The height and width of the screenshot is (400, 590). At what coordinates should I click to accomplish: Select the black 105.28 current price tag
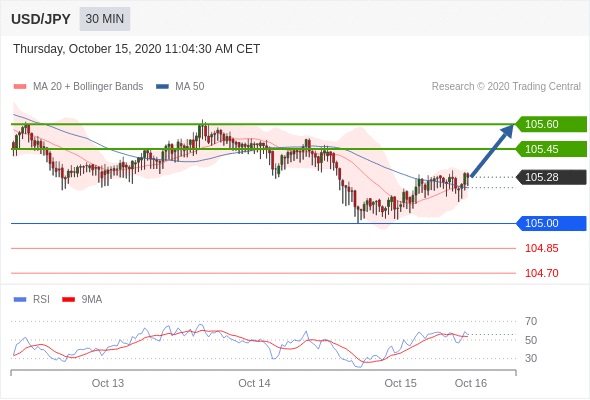[x=551, y=177]
